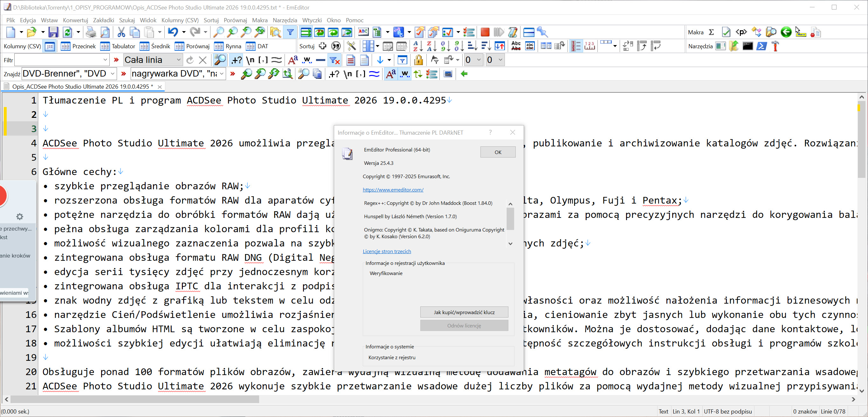This screenshot has width=868, height=417.
Task: Click Sort A to Z ascending icon
Action: [417, 46]
